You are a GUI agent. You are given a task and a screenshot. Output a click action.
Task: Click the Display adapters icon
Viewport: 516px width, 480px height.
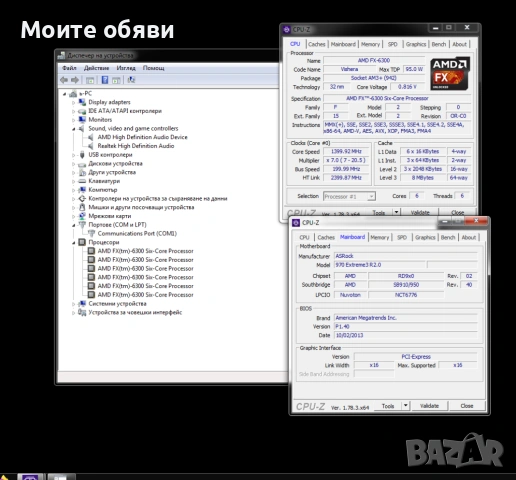pyautogui.click(x=82, y=102)
